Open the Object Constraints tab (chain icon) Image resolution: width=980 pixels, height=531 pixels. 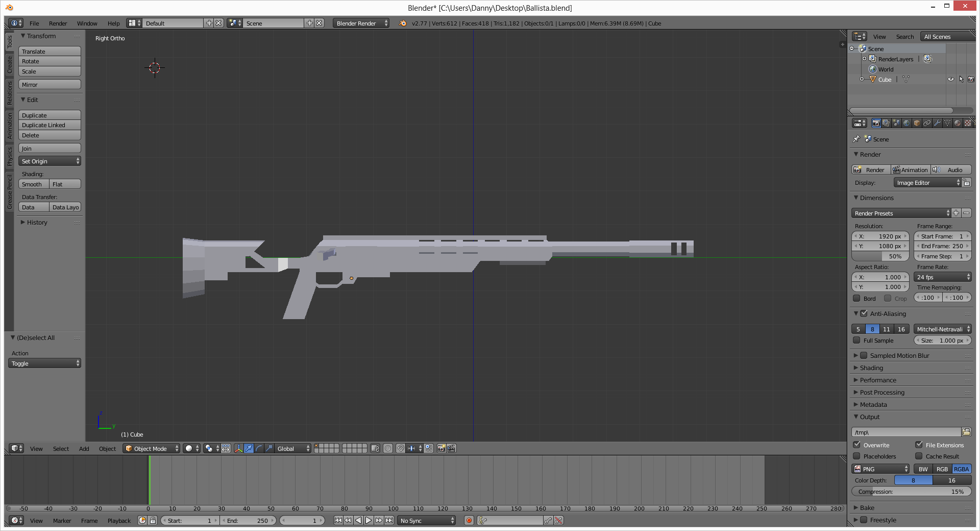(927, 123)
